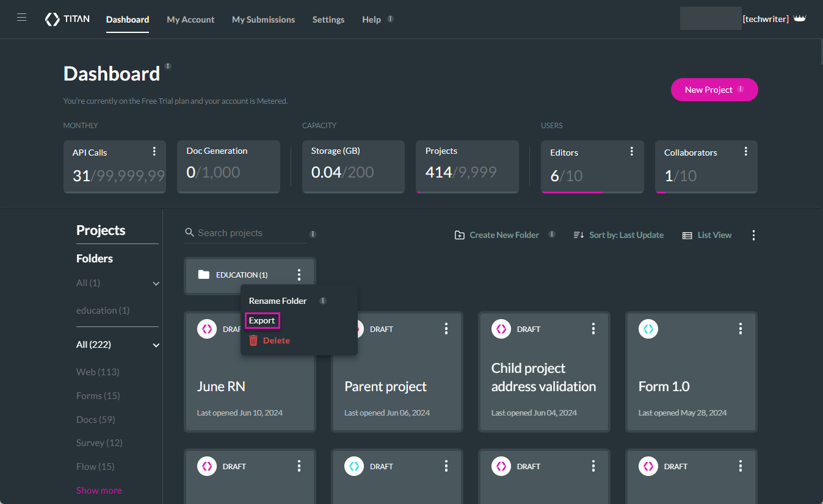Image resolution: width=823 pixels, height=504 pixels.
Task: Expand the Folders All (1) chevron
Action: point(156,284)
